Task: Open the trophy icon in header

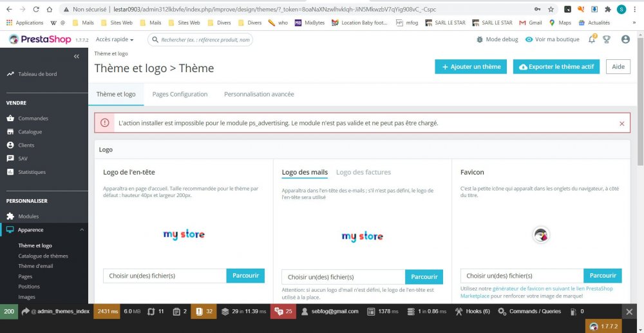Action: (606, 39)
